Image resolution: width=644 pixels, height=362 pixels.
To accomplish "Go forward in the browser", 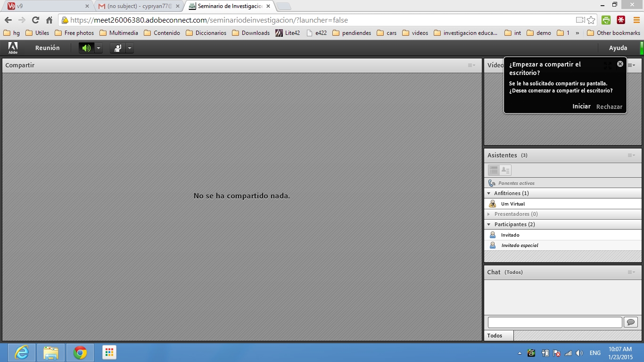I will point(22,20).
